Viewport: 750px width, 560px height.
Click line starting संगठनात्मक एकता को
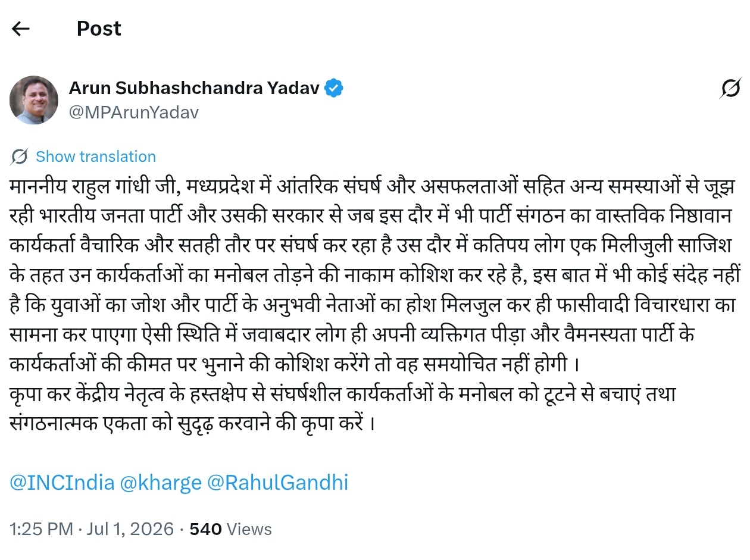click(192, 424)
